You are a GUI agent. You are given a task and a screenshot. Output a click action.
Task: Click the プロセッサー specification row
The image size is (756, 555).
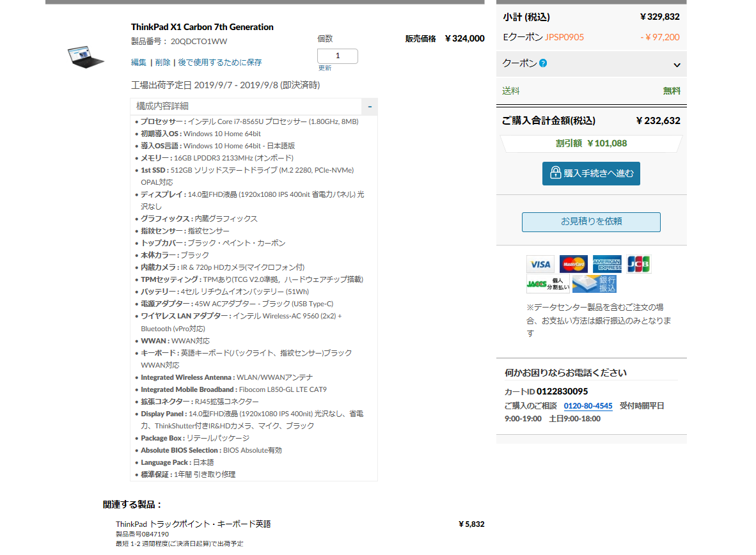(x=249, y=121)
